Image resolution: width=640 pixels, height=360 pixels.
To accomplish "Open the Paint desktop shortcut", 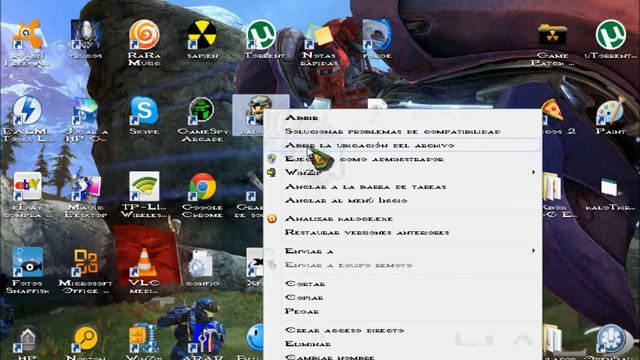I will click(x=611, y=112).
